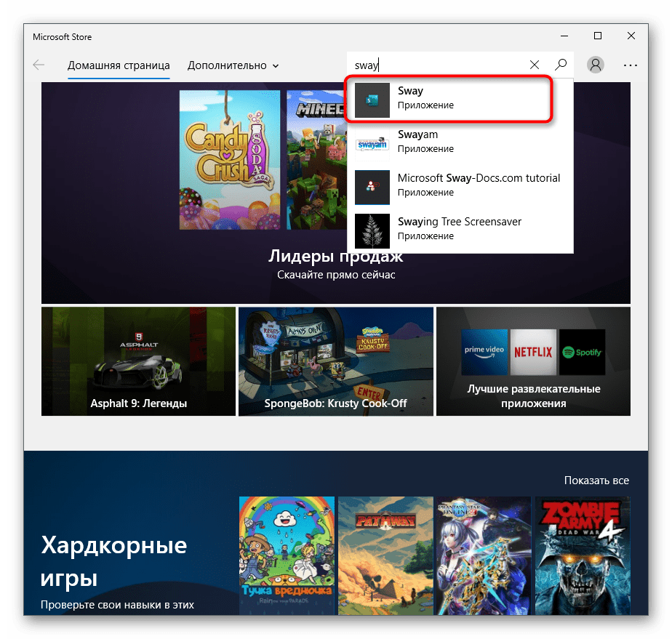
Task: Click the Лидеры продаж heading
Action: (335, 256)
